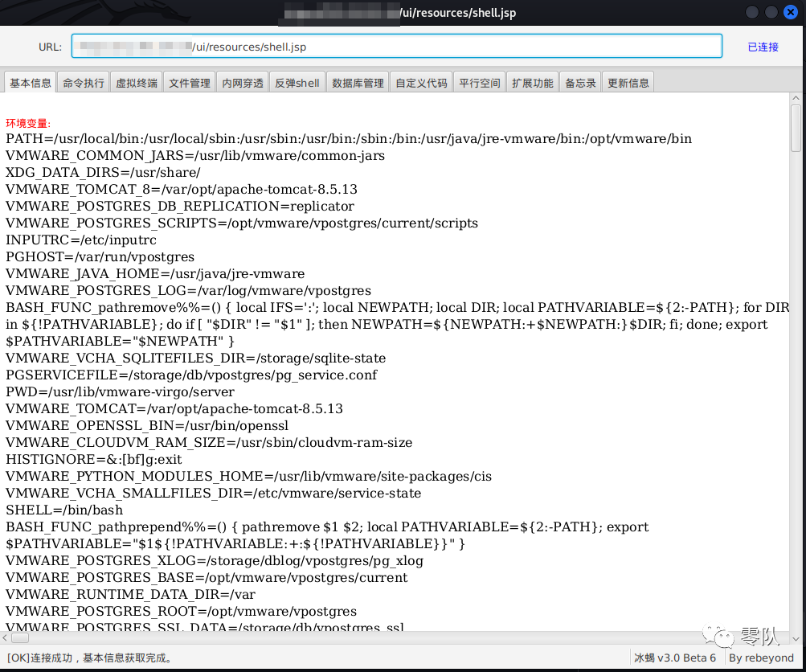Open the 更新信息 tab
Image resolution: width=806 pixels, height=672 pixels.
[x=628, y=83]
